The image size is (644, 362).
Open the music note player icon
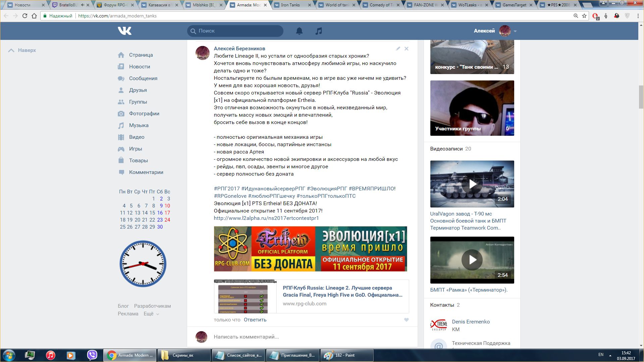click(x=319, y=31)
